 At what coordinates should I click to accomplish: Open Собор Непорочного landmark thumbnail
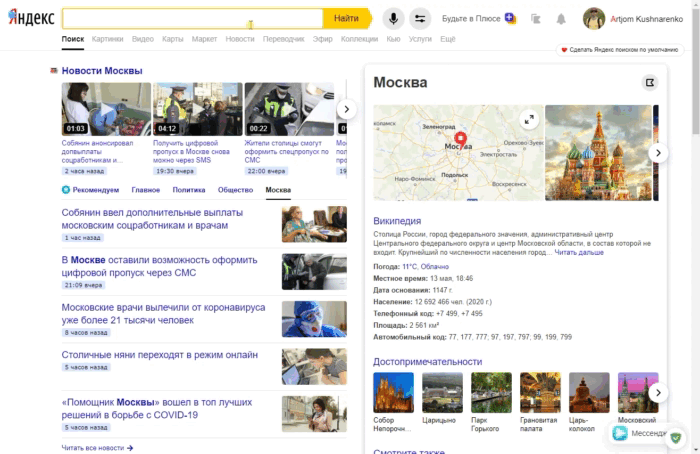(x=393, y=393)
